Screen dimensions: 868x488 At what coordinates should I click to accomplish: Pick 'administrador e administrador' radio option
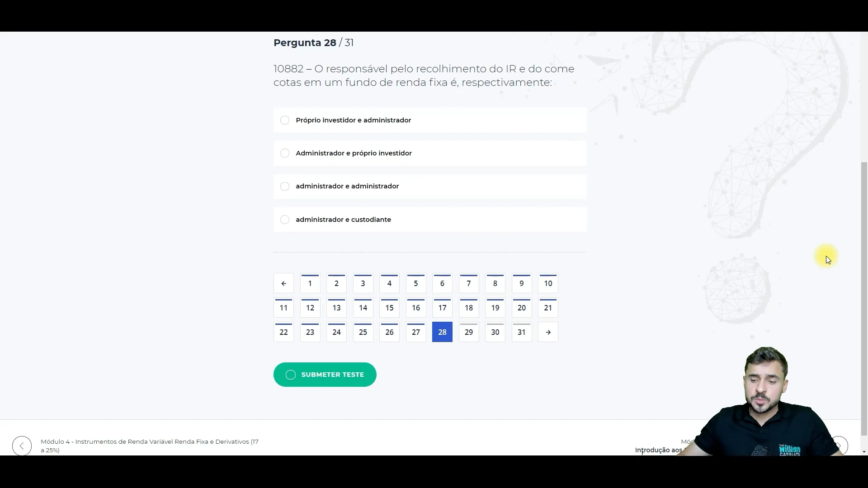point(430,186)
